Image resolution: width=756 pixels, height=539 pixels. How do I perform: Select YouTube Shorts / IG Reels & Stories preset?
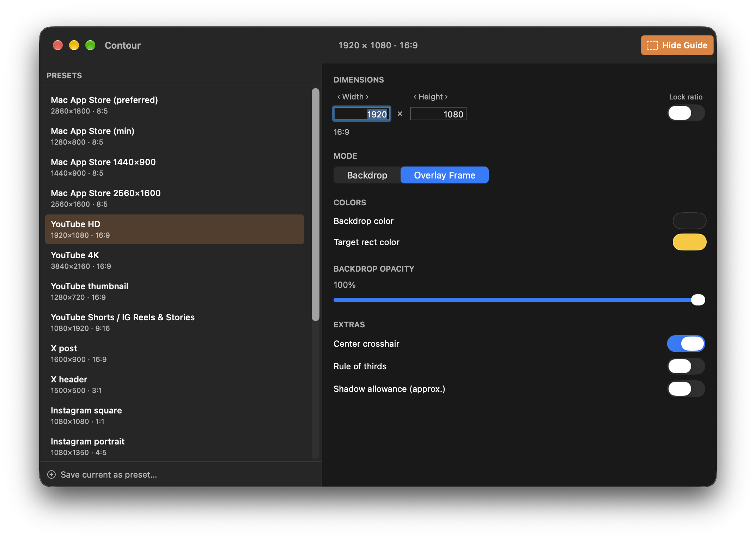click(x=175, y=322)
